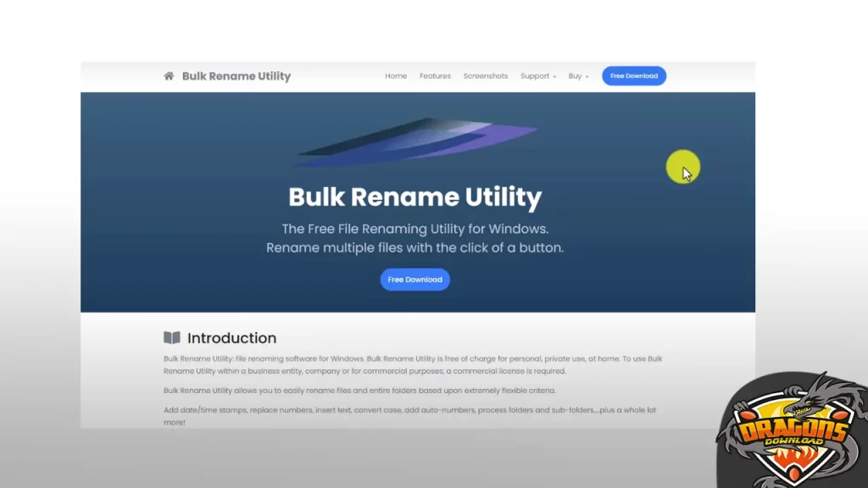Expand the Buy dropdown in the navbar
This screenshot has height=488, width=868.
pyautogui.click(x=576, y=75)
